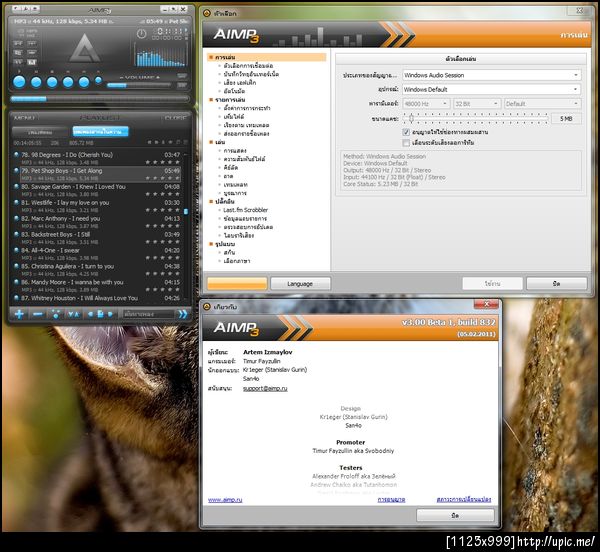Click the ใช้งาน apply button in options

pyautogui.click(x=492, y=284)
